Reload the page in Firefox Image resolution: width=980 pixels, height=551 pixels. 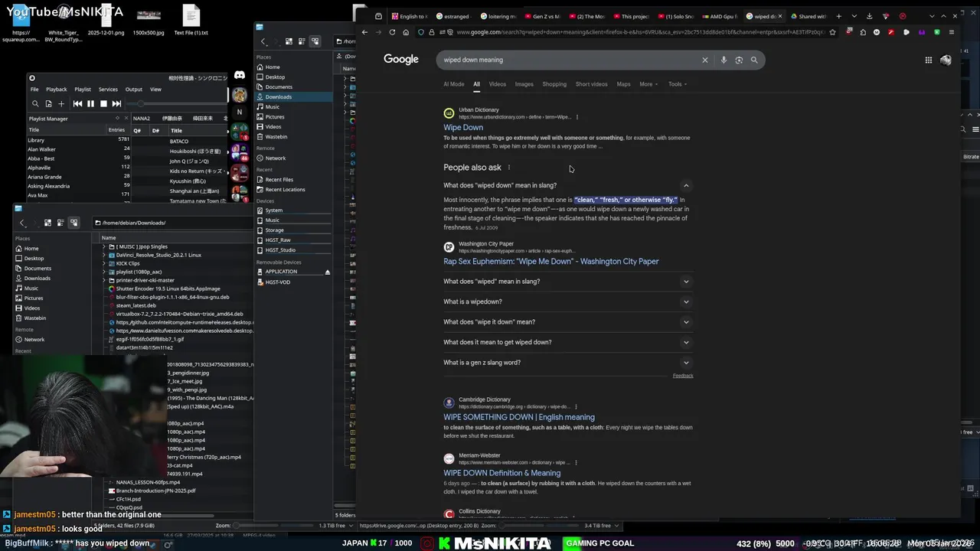pyautogui.click(x=392, y=32)
